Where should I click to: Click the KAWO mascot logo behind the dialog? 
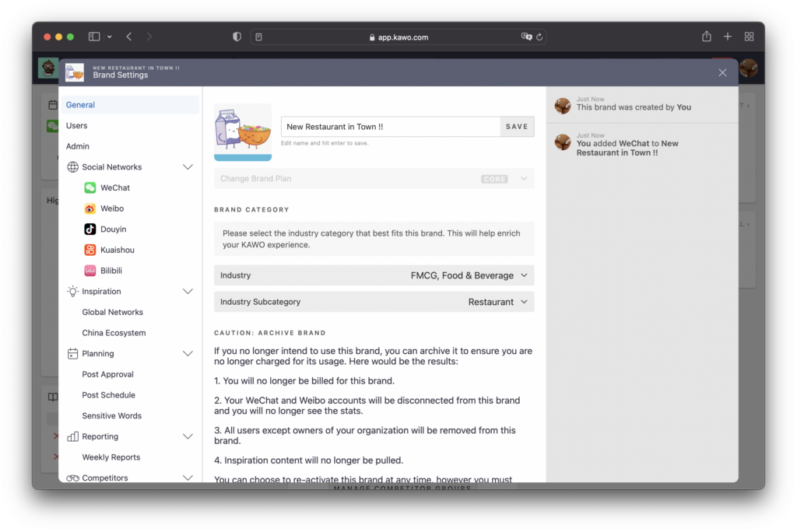pos(48,68)
